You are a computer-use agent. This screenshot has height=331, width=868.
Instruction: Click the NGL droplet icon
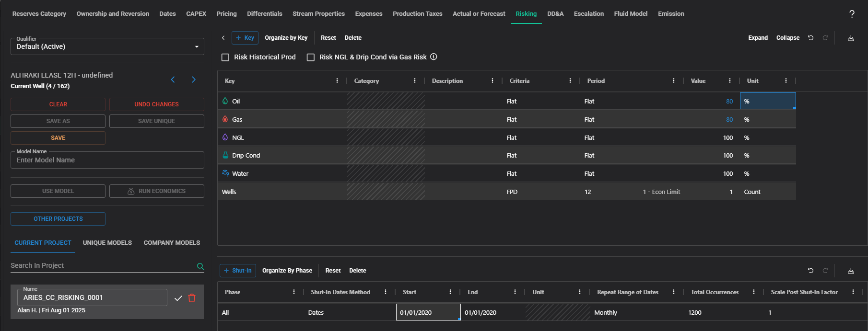pyautogui.click(x=225, y=137)
